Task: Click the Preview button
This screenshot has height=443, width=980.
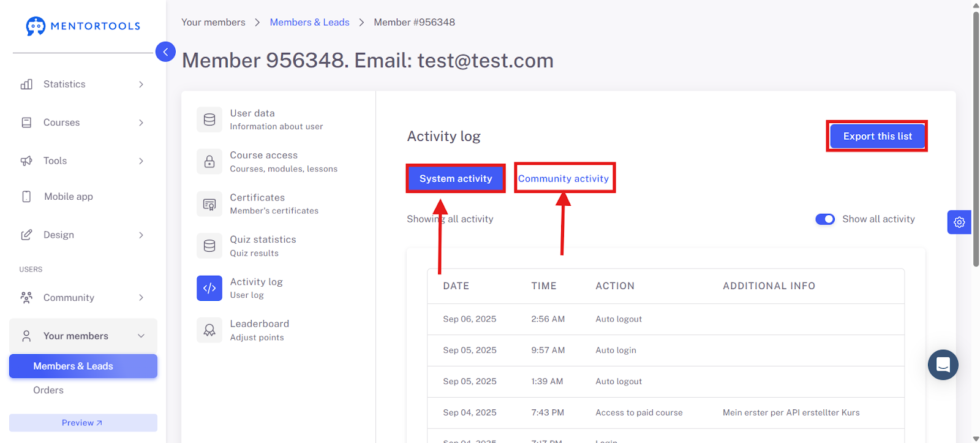Action: pos(83,423)
